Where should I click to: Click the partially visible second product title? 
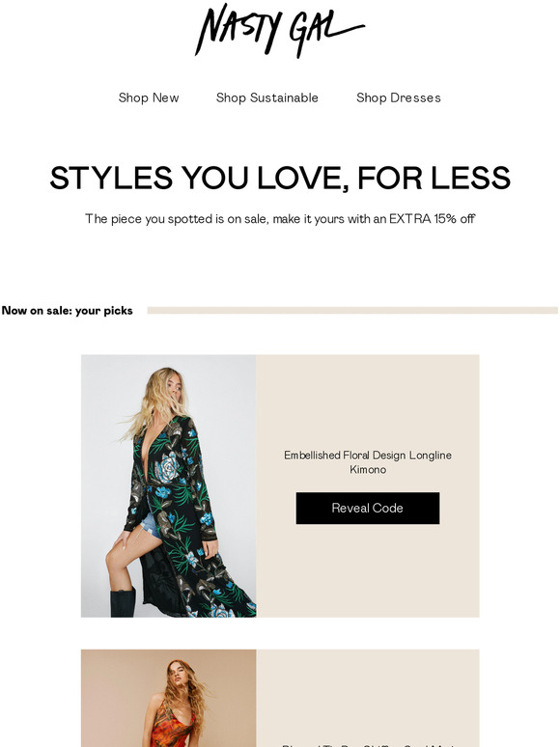[x=368, y=745]
